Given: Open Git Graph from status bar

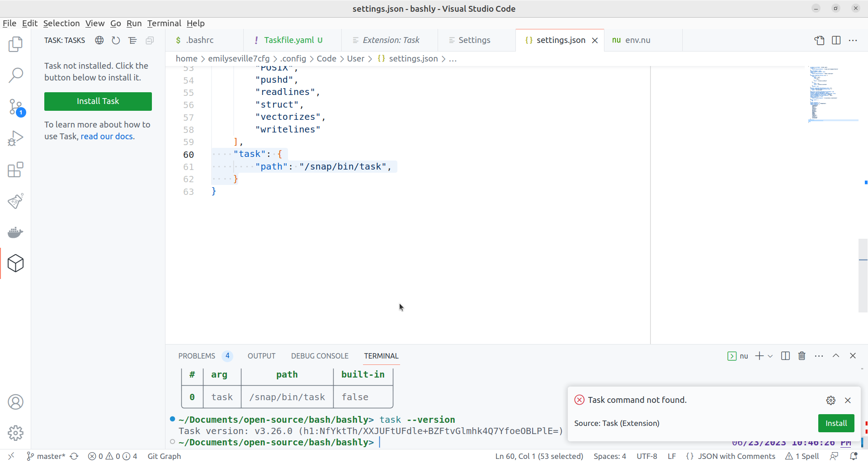Looking at the screenshot, I should coord(164,456).
